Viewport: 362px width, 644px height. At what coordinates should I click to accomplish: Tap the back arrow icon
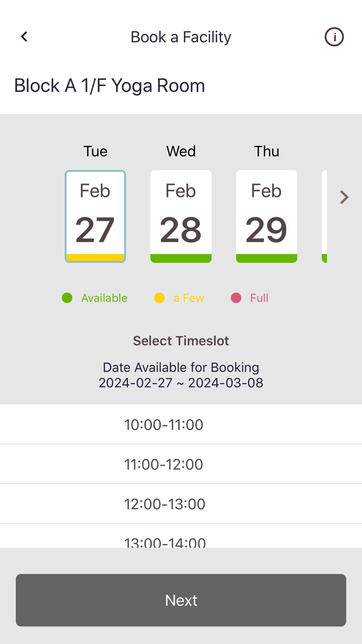tap(24, 37)
